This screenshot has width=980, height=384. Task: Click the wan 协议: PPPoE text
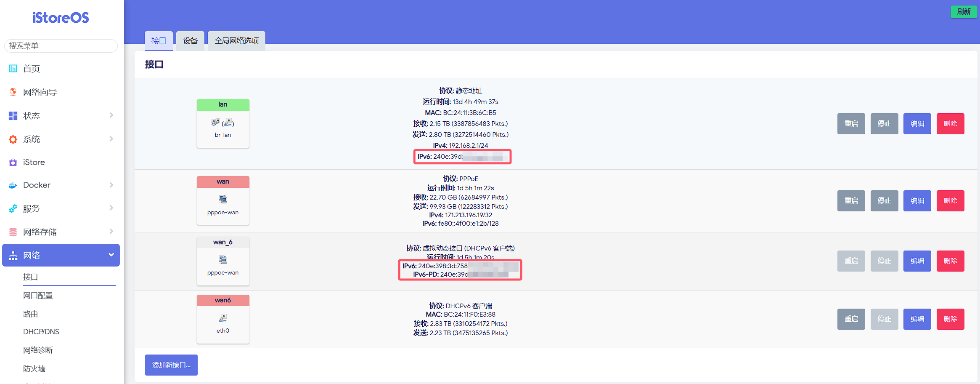(461, 179)
